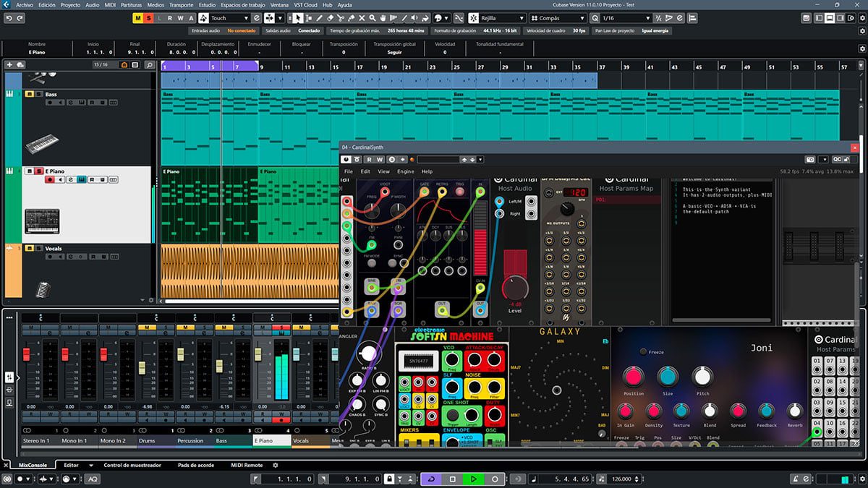868x488 pixels.
Task: Click the red Level knob in Host Audio
Action: click(x=515, y=287)
